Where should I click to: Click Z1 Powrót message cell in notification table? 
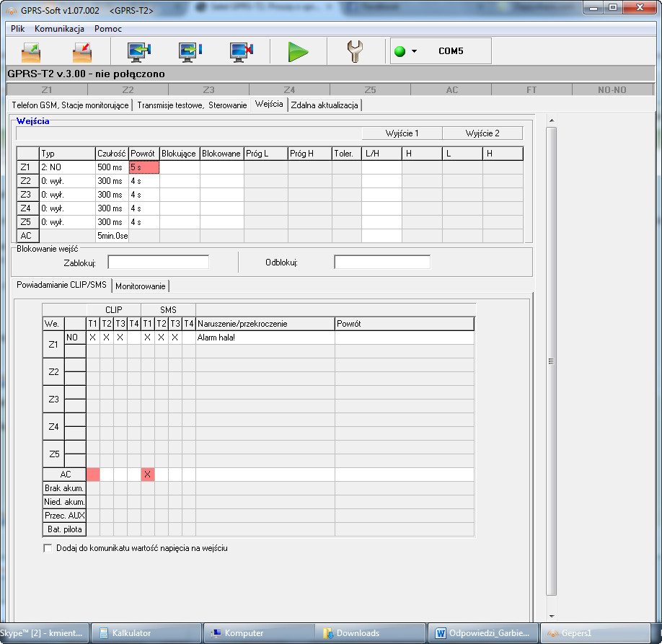(405, 338)
